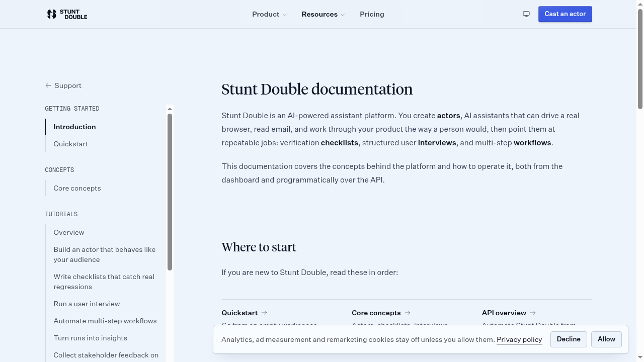Click the arrow next to API overview card
The width and height of the screenshot is (644, 362).
tap(533, 313)
